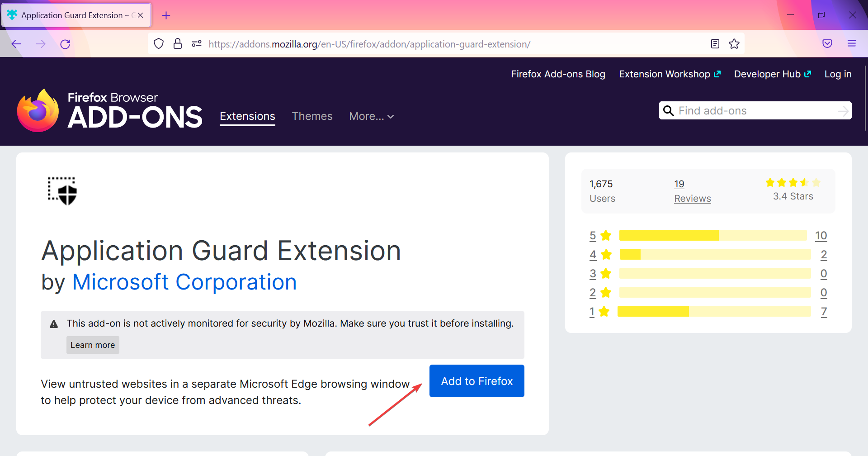Open tracking protection shield icon
This screenshot has width=868, height=456.
[x=159, y=44]
